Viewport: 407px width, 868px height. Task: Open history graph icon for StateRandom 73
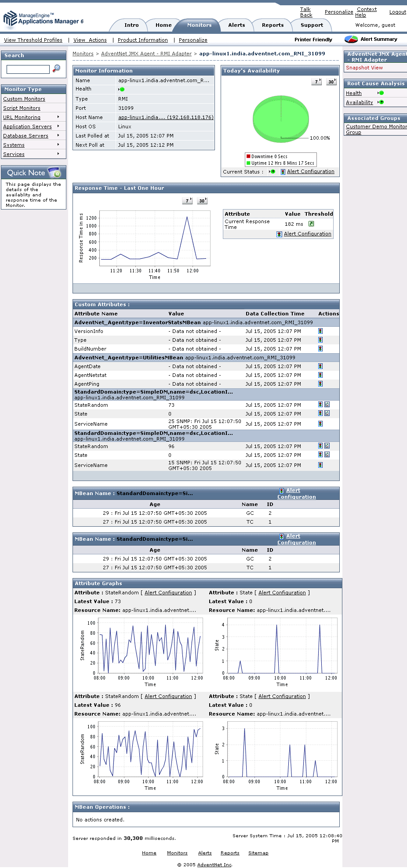327,405
